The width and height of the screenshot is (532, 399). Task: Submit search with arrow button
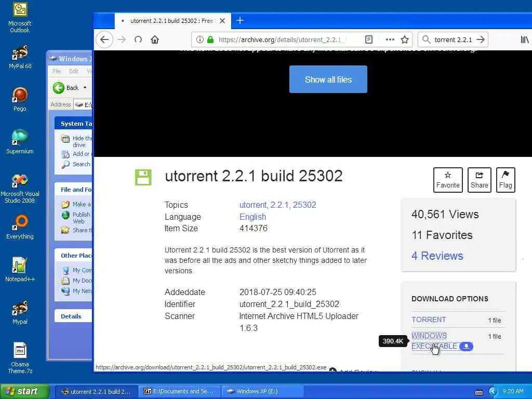[x=481, y=39]
